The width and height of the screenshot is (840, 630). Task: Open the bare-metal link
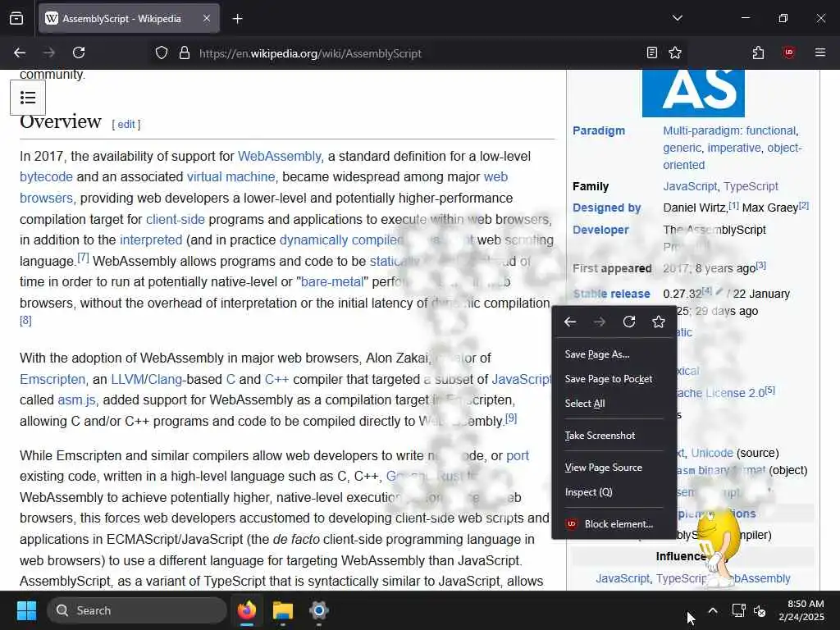[332, 282]
